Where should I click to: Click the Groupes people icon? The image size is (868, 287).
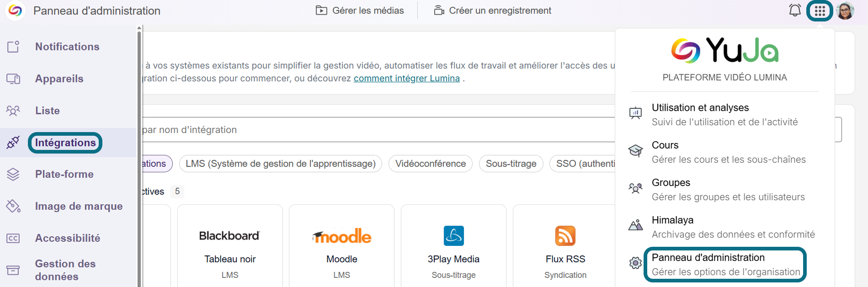(x=636, y=188)
